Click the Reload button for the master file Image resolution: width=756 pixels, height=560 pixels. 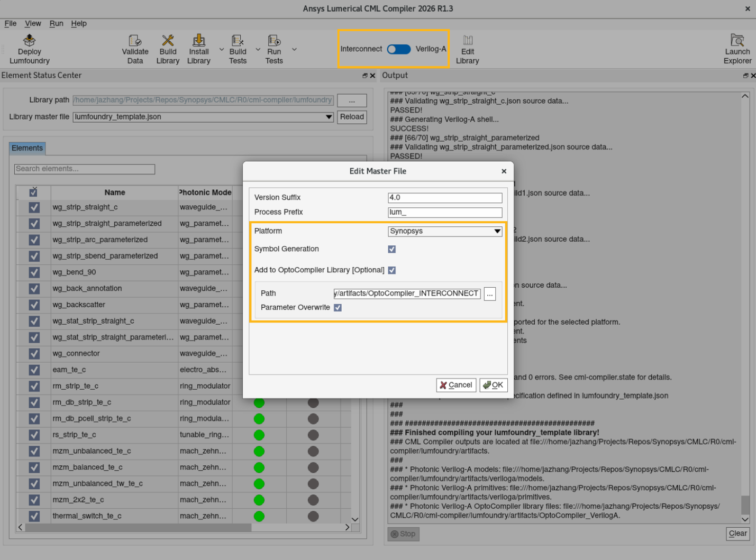tap(352, 117)
